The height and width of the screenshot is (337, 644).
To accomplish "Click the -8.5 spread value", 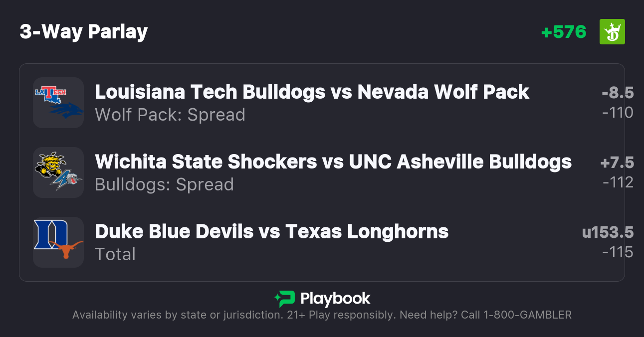I will coord(617,93).
